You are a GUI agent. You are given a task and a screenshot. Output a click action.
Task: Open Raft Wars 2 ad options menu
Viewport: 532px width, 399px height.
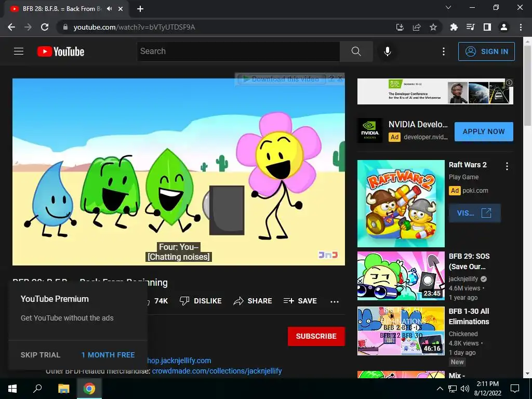507,166
